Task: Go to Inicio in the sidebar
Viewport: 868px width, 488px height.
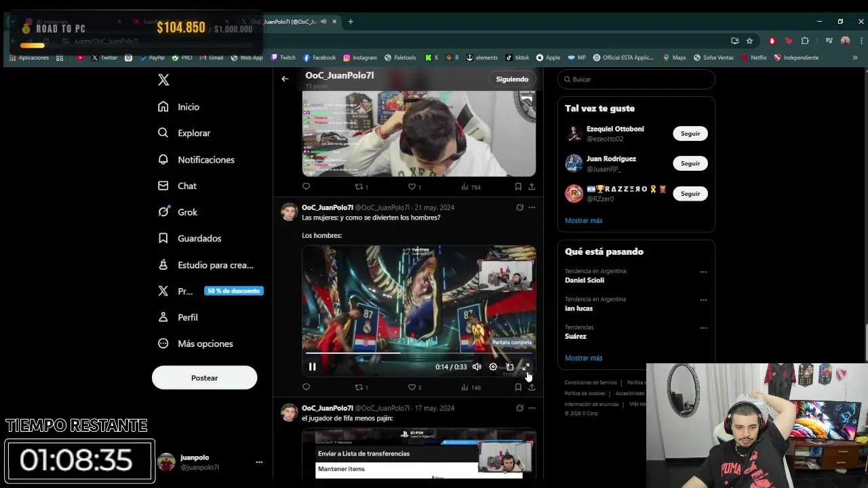Action: pyautogui.click(x=179, y=106)
